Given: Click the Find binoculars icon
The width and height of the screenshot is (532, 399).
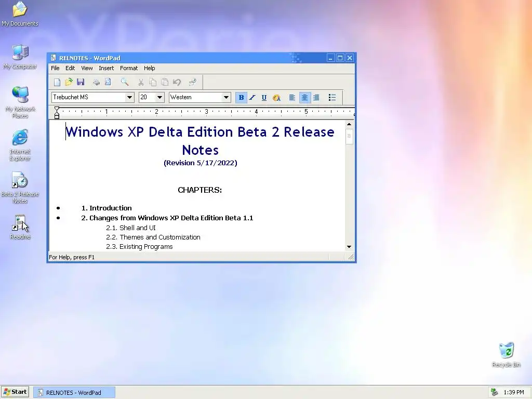Looking at the screenshot, I should [125, 82].
